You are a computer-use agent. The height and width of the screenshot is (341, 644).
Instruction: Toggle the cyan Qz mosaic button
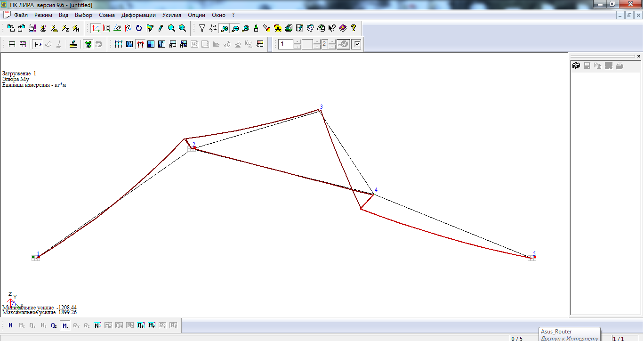click(141, 325)
